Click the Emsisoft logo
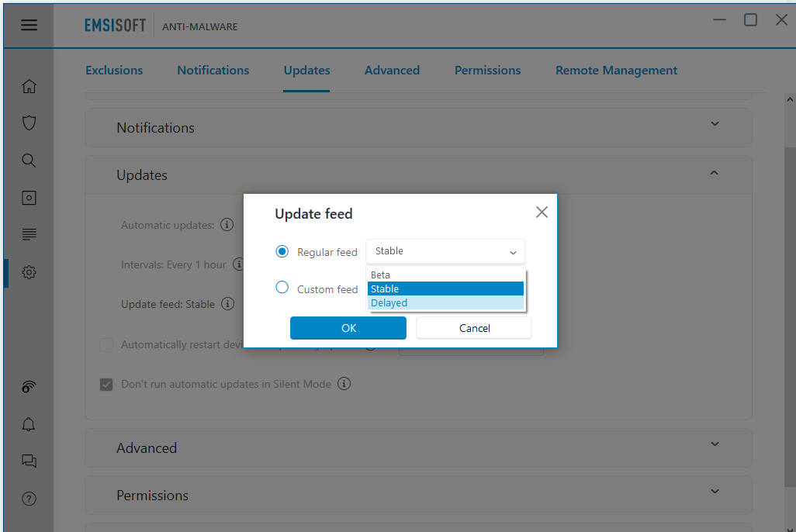This screenshot has height=532, width=796. click(x=116, y=26)
